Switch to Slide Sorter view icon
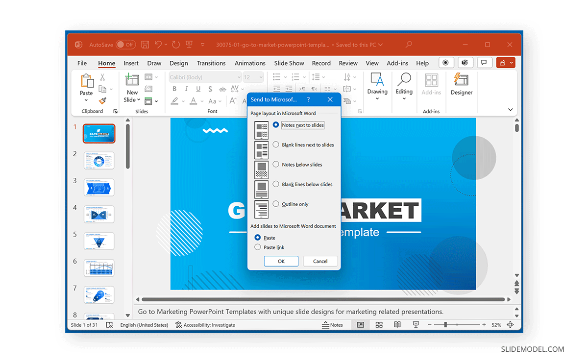Viewport: 588px width, 364px height. [379, 325]
